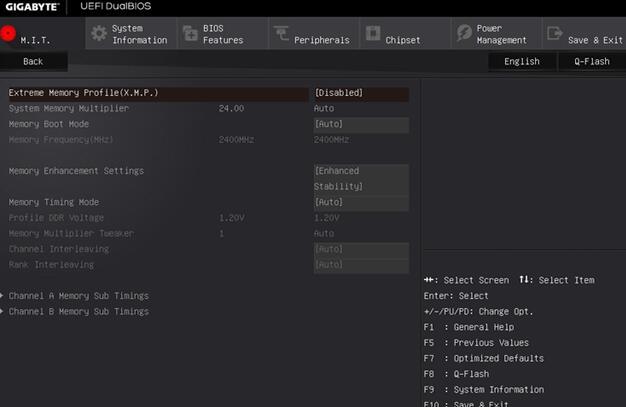Screen dimensions: 626x407
Task: Open Memory Enhancement Settings Enhanced Stability value
Action: pyautogui.click(x=360, y=178)
